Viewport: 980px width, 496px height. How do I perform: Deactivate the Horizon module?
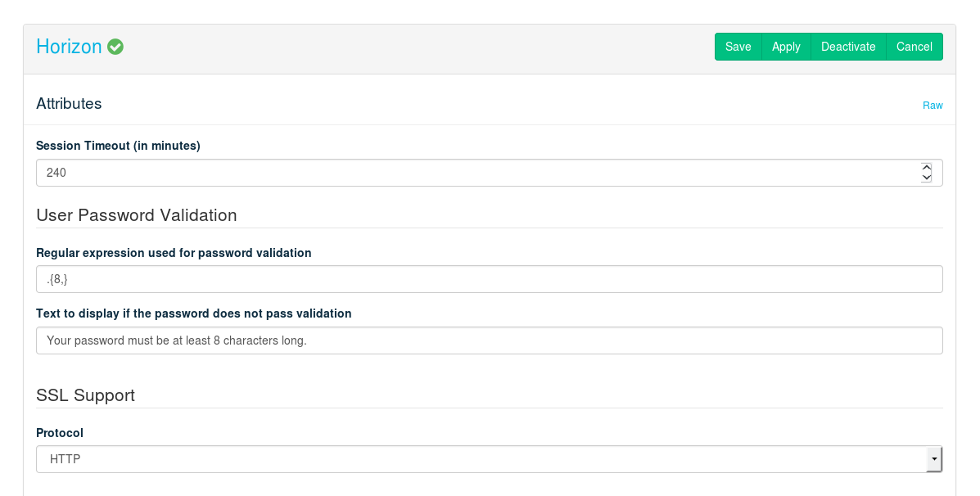(848, 47)
